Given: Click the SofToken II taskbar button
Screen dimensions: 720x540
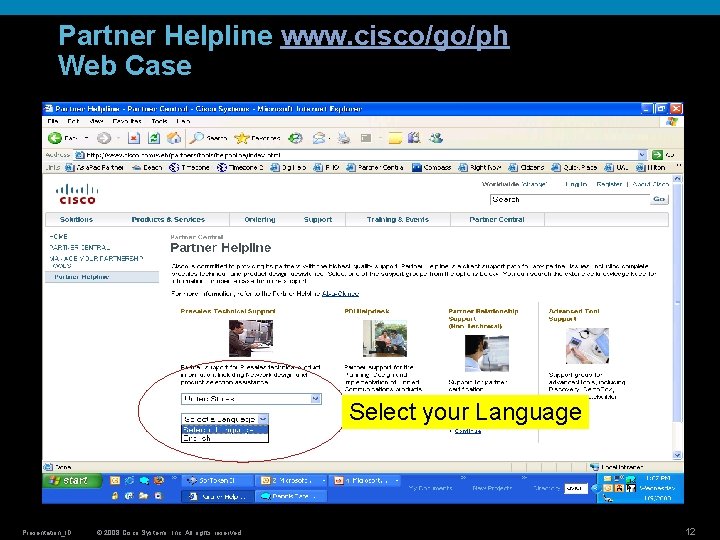Looking at the screenshot, I should coord(217,481).
